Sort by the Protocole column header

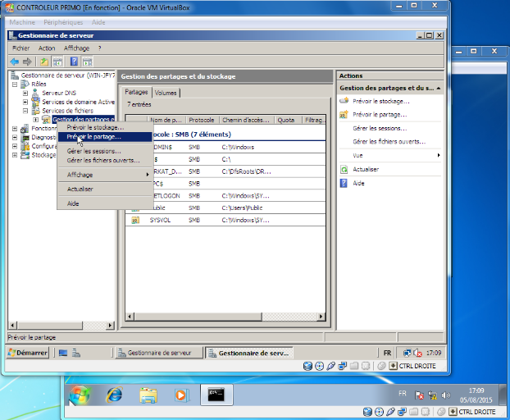pyautogui.click(x=201, y=120)
